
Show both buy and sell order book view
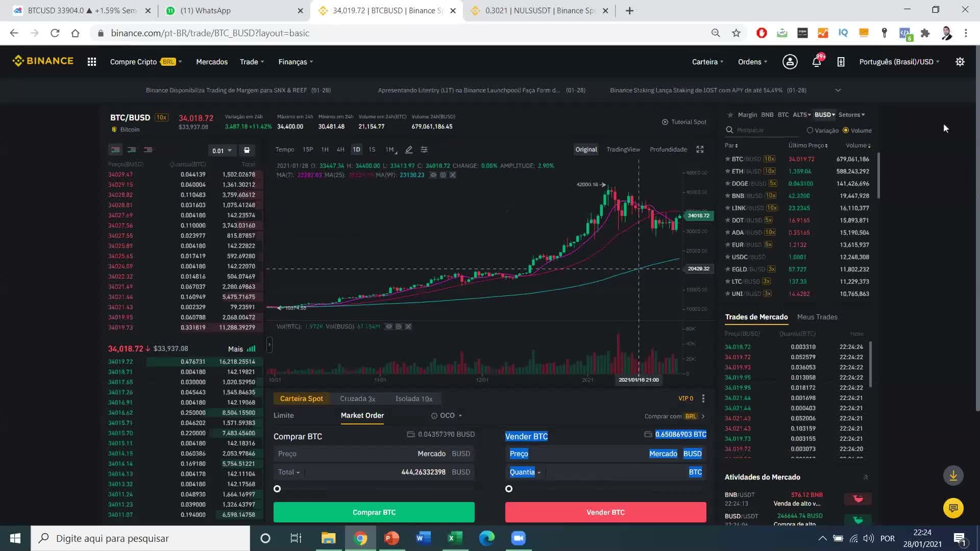pos(116,150)
